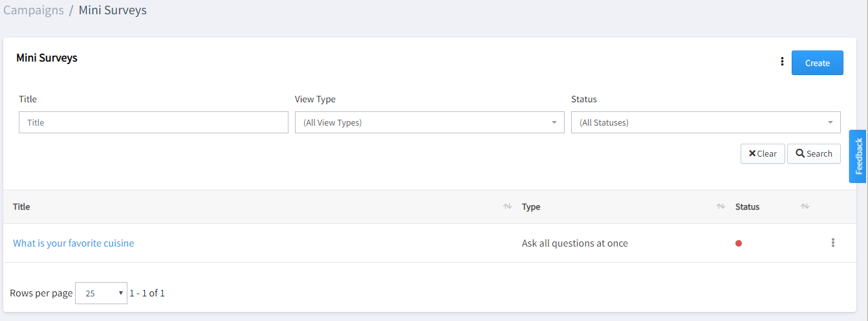Open the row options for the cuisine survey
This screenshot has height=321, width=868.
832,243
